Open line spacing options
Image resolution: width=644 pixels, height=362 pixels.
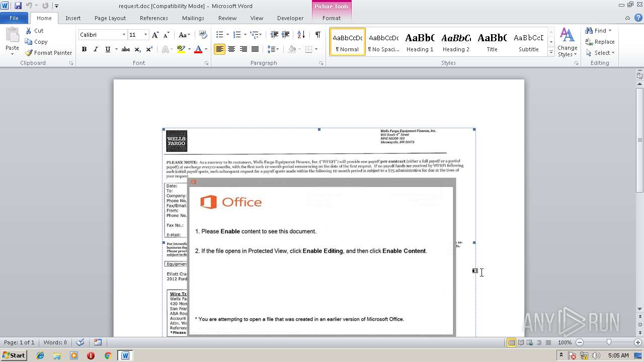pos(273,49)
